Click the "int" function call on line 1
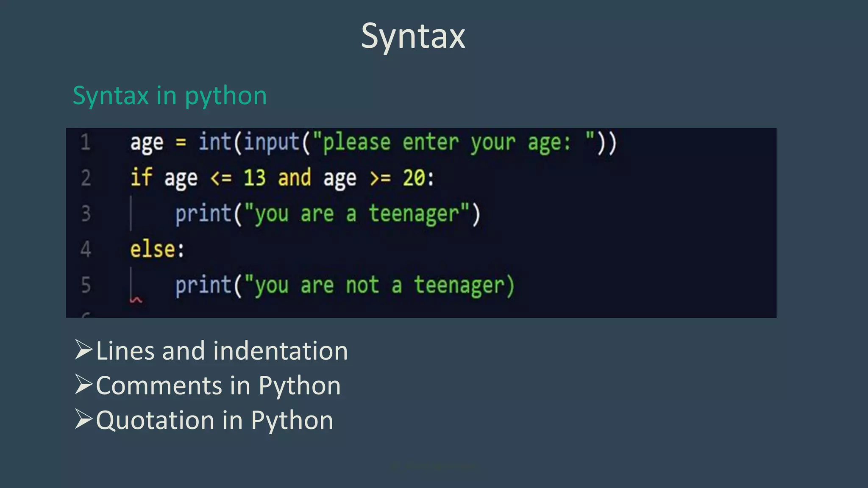 [215, 141]
